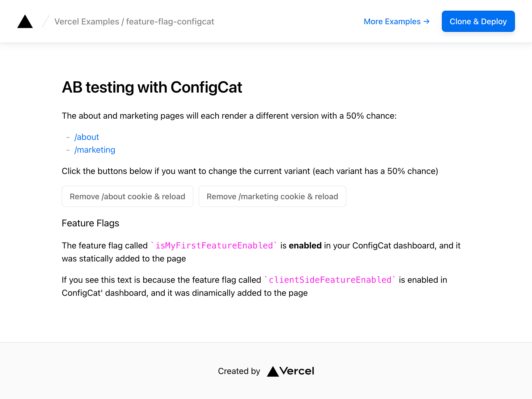Image resolution: width=532 pixels, height=399 pixels.
Task: Click the Clone & Deploy button
Action: (478, 21)
